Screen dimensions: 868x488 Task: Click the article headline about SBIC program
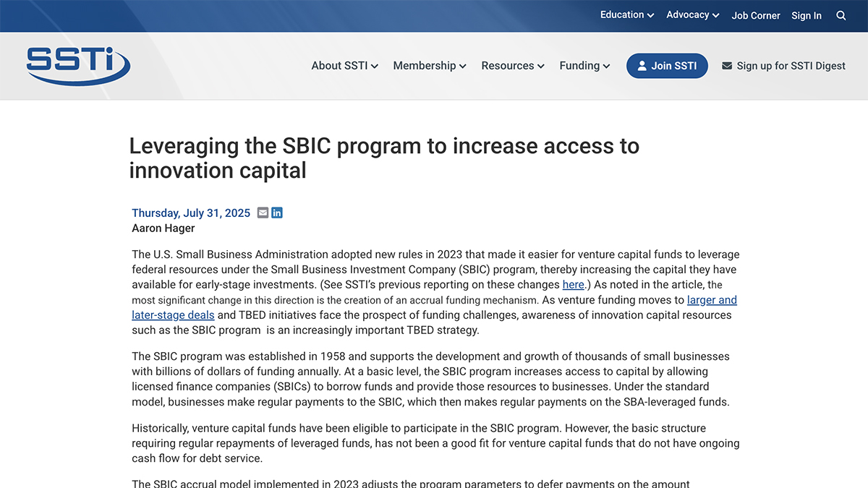pos(383,158)
